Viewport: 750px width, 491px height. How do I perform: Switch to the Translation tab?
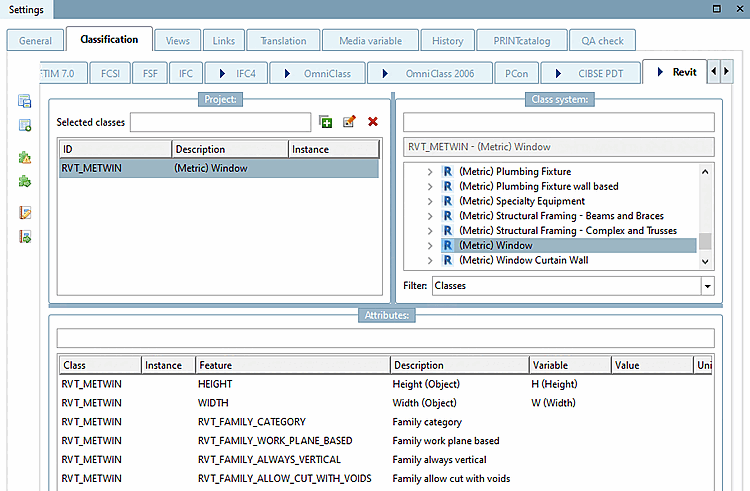click(283, 41)
